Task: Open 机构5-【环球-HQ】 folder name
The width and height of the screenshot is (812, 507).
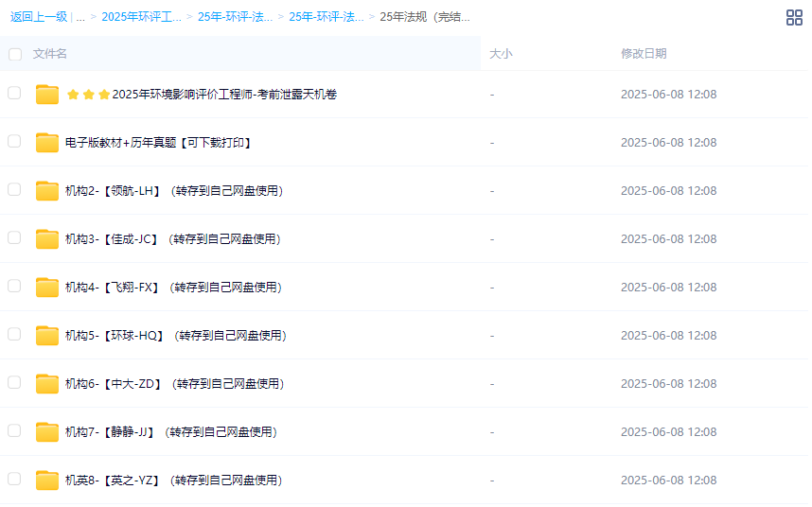Action: coord(176,335)
